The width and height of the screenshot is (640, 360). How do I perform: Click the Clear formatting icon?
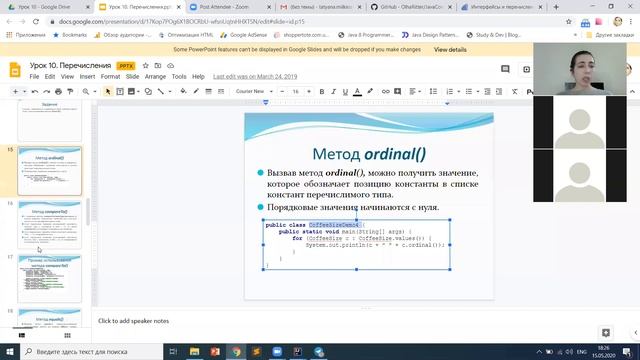point(515,91)
